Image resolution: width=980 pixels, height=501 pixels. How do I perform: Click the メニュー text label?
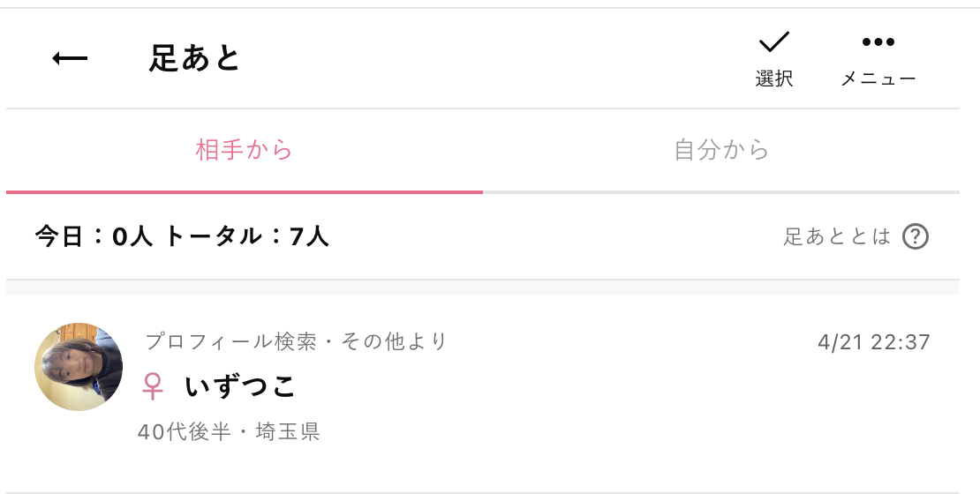tap(878, 79)
